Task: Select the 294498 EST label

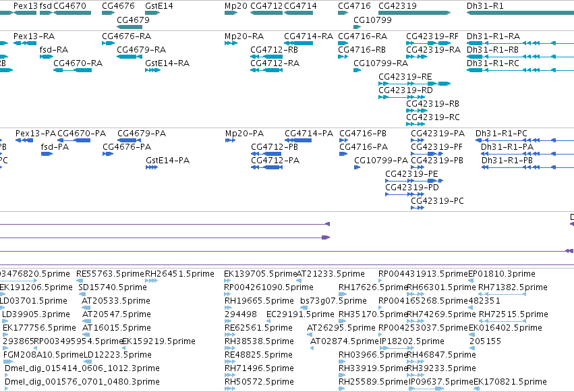Action: (241, 314)
